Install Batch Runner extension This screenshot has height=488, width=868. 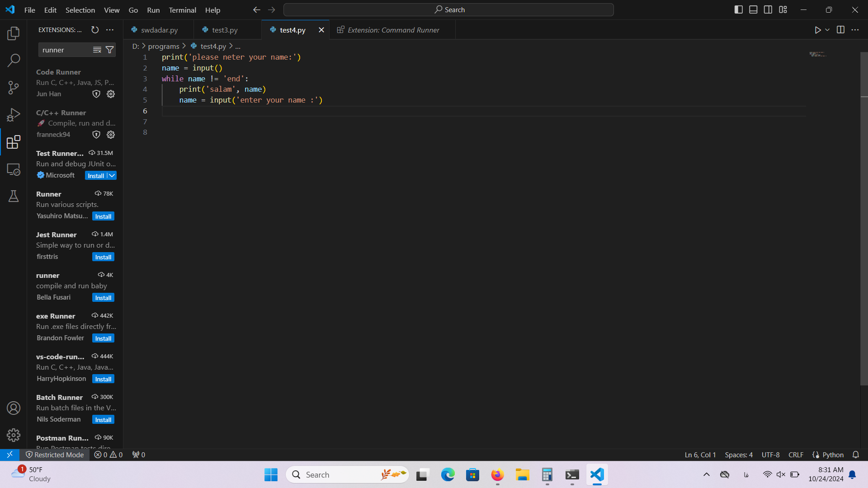click(x=103, y=419)
